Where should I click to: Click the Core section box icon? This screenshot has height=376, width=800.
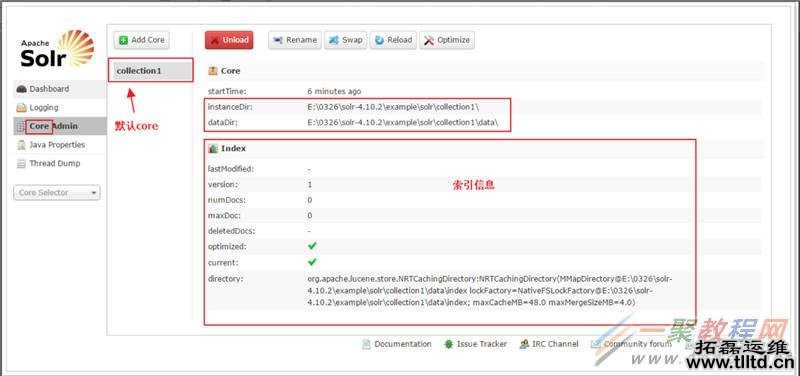pos(213,71)
